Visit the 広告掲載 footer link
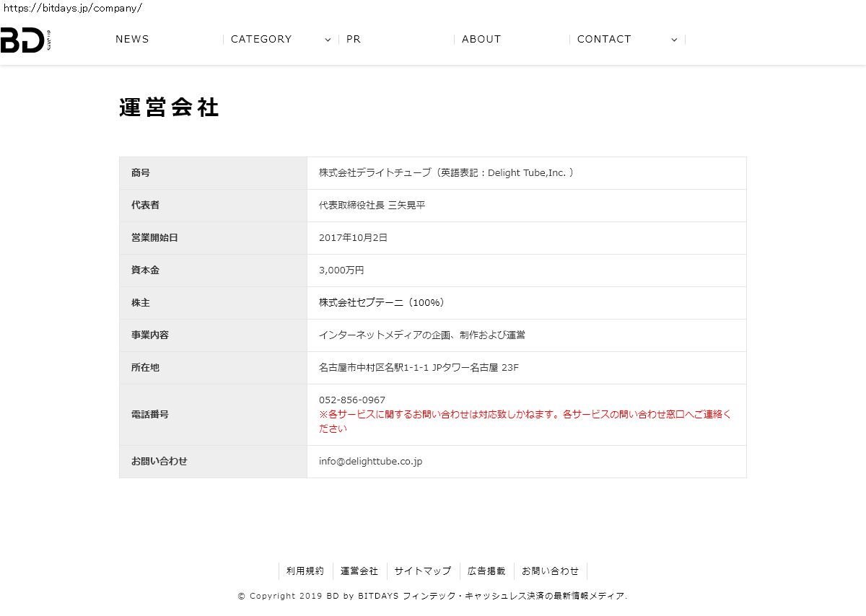Screen dimensions: 866x616 pyautogui.click(x=486, y=571)
